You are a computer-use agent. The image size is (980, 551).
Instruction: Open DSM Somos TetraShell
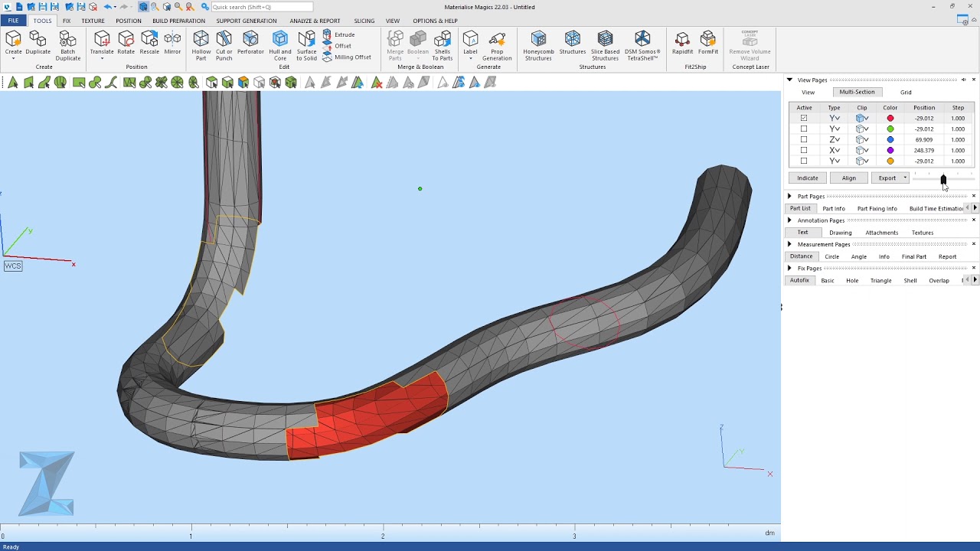pyautogui.click(x=642, y=46)
